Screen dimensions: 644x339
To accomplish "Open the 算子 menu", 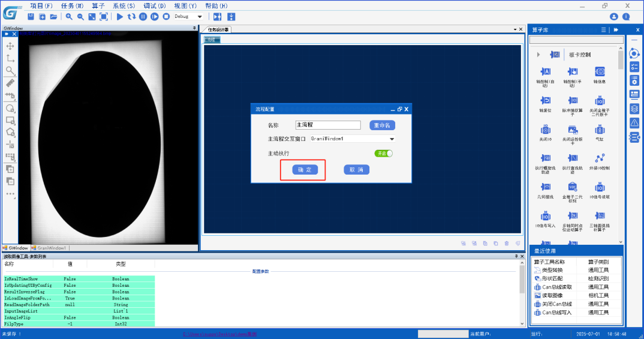I will coord(98,6).
